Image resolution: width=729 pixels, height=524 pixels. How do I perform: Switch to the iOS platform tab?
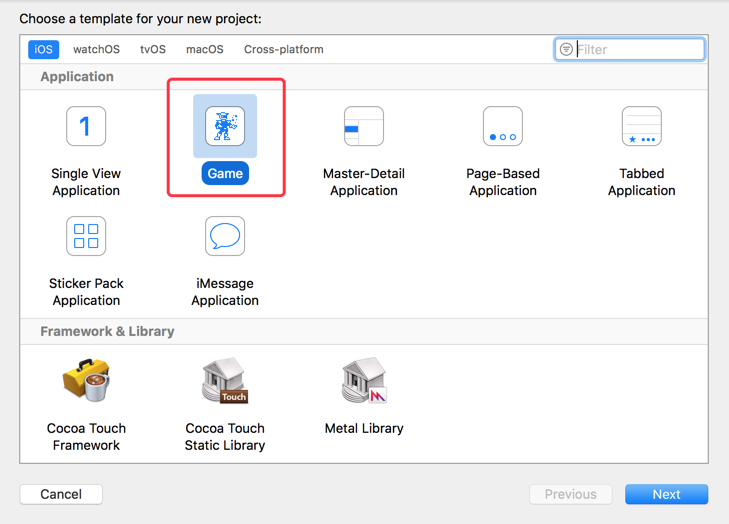[43, 49]
